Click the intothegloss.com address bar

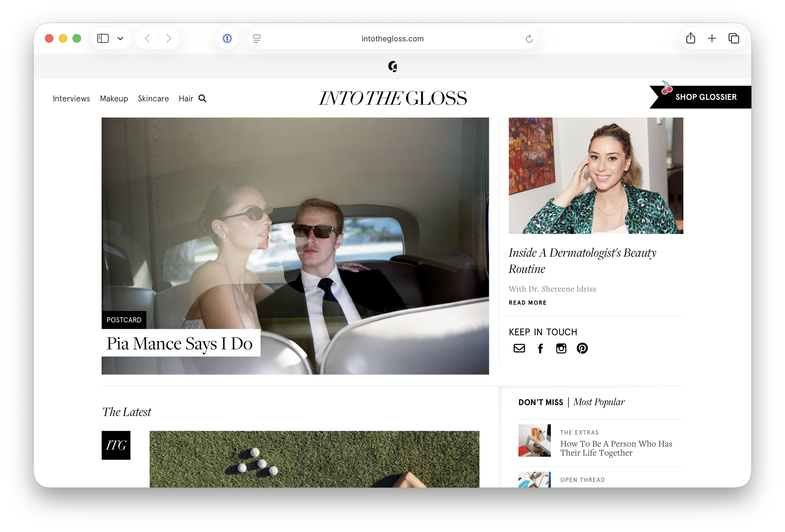pos(392,39)
